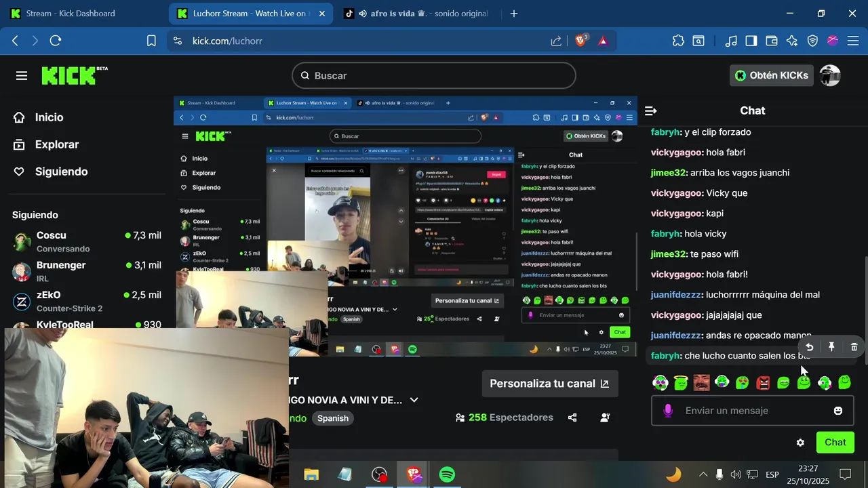
Task: Share the stream via share icon
Action: coord(572,418)
